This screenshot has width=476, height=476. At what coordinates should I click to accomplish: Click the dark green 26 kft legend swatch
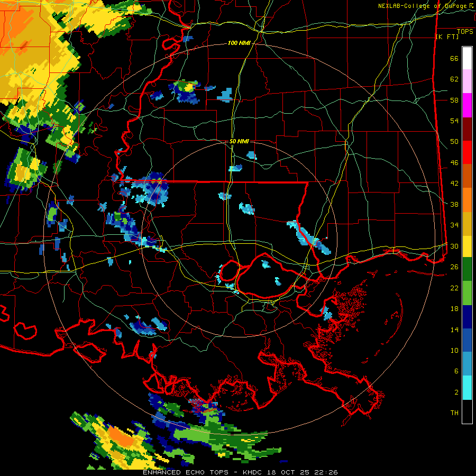click(x=467, y=269)
